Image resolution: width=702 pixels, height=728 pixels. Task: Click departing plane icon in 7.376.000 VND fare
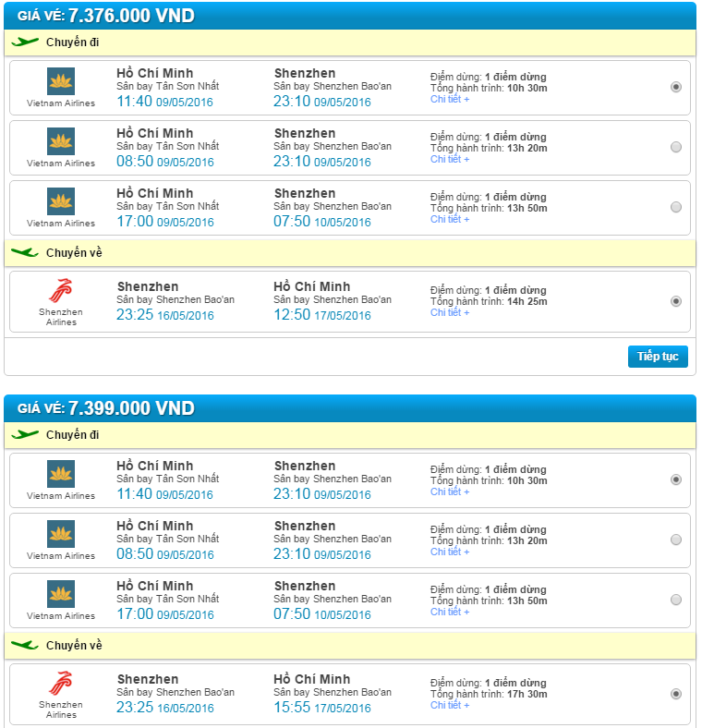click(x=25, y=42)
